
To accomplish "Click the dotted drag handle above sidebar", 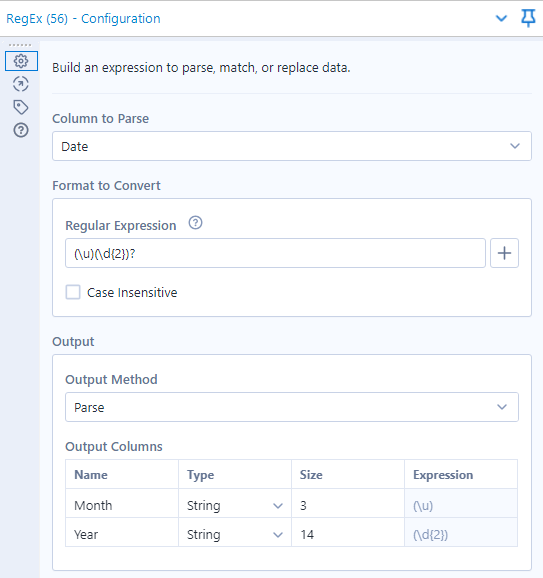I will click(20, 45).
